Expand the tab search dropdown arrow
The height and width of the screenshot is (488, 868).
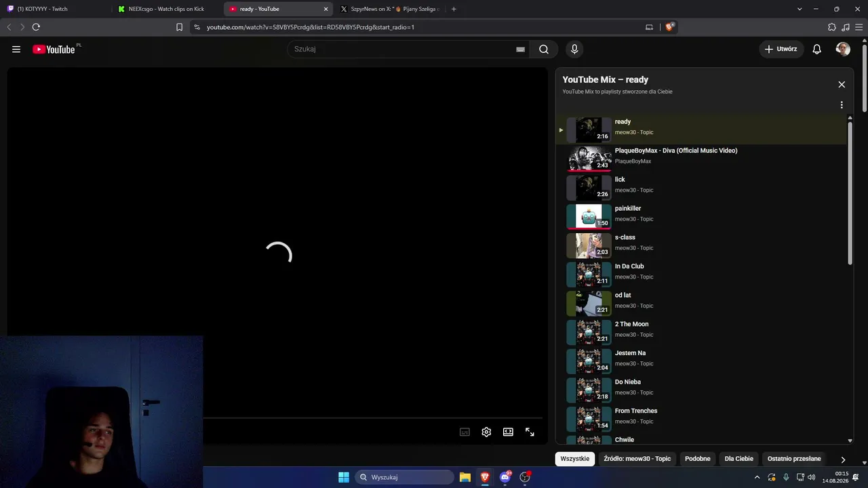[800, 9]
